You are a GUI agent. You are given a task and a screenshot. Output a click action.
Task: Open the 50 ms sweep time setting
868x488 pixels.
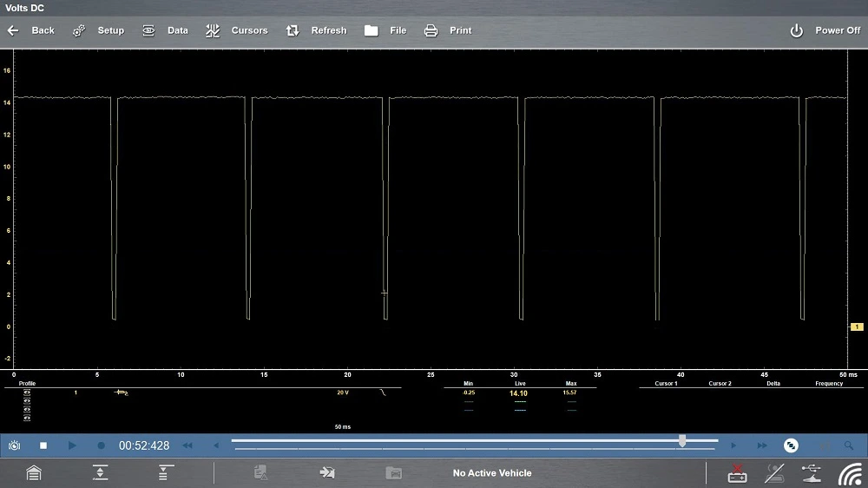pyautogui.click(x=343, y=427)
